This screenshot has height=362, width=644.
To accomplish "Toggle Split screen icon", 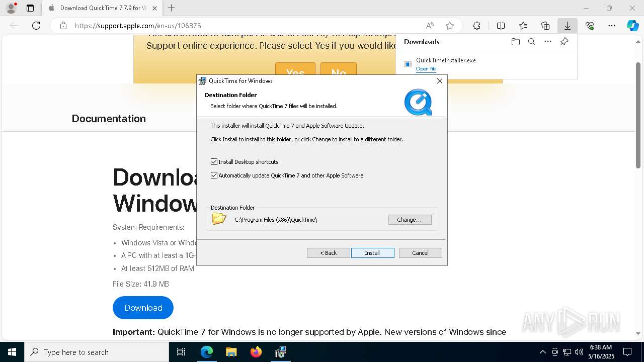I will (x=501, y=26).
